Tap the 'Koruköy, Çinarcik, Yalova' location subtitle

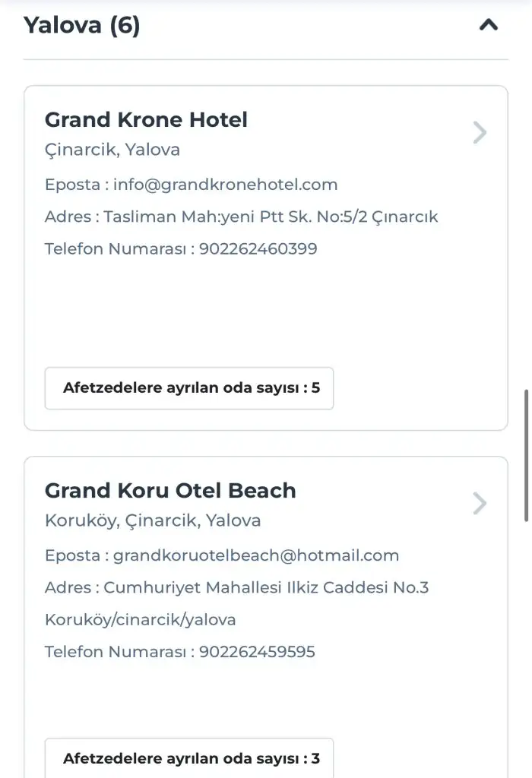153,520
